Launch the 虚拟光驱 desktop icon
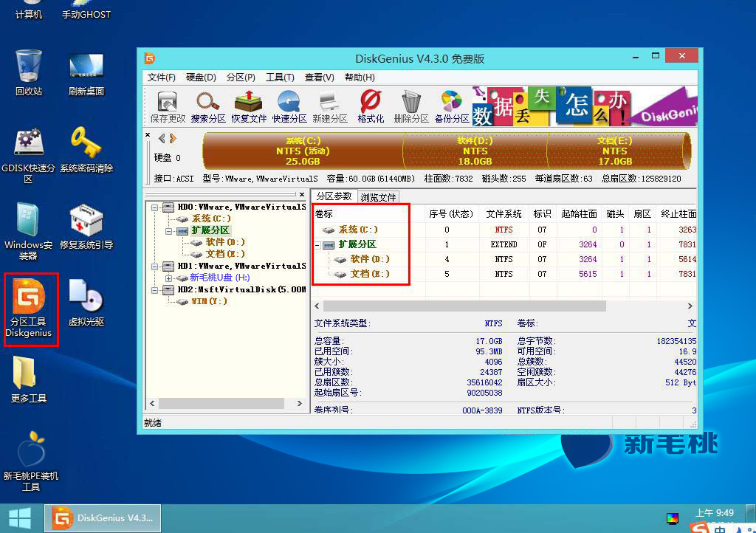This screenshot has height=533, width=756. coord(86,303)
